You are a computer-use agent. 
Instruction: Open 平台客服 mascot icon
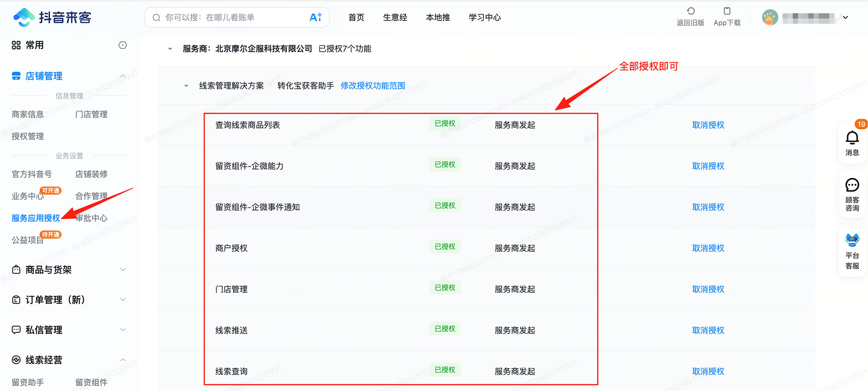pos(852,240)
